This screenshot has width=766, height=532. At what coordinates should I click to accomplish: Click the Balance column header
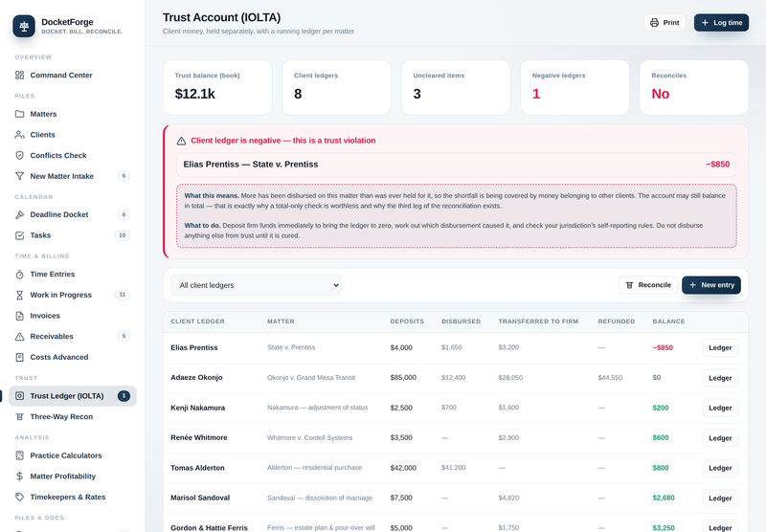[668, 321]
